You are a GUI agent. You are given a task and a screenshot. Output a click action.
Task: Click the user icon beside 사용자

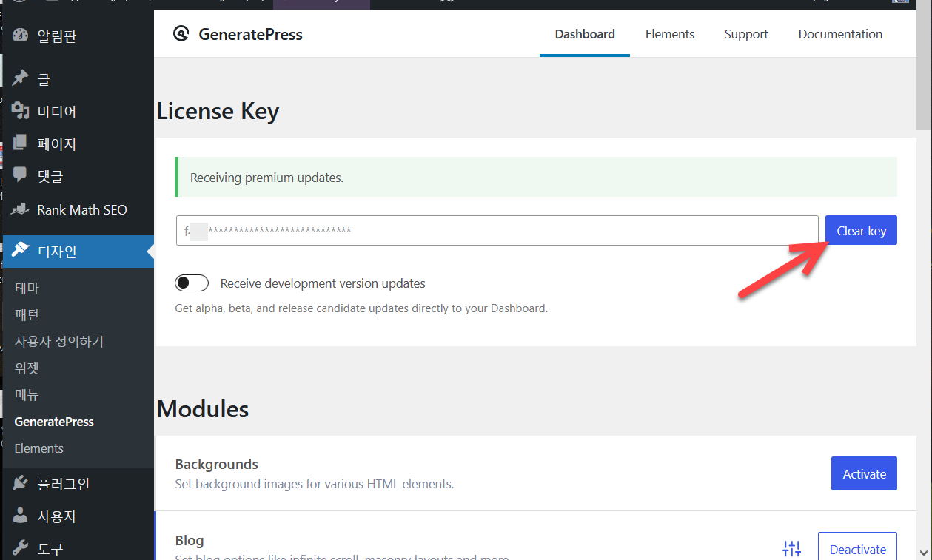tap(21, 516)
